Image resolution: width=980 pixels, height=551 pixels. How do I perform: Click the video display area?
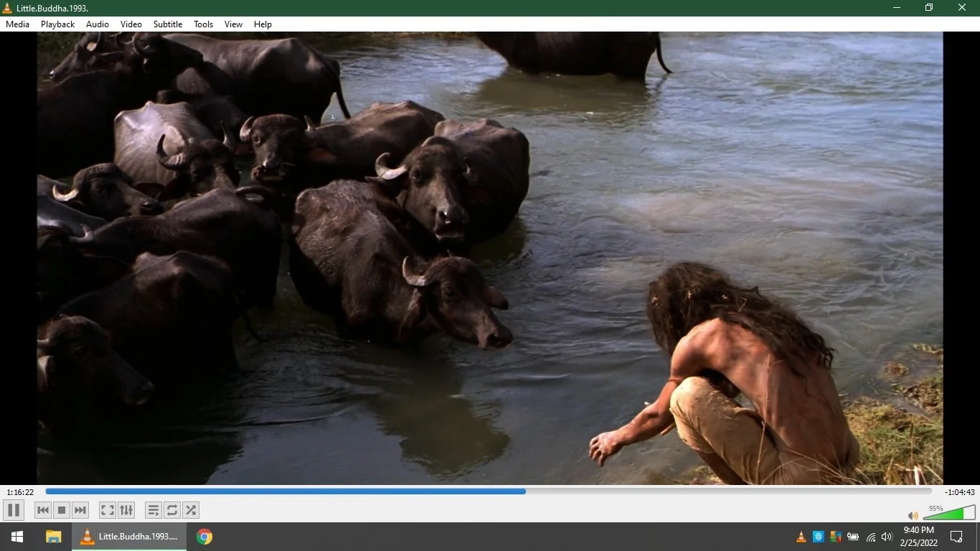(x=490, y=258)
